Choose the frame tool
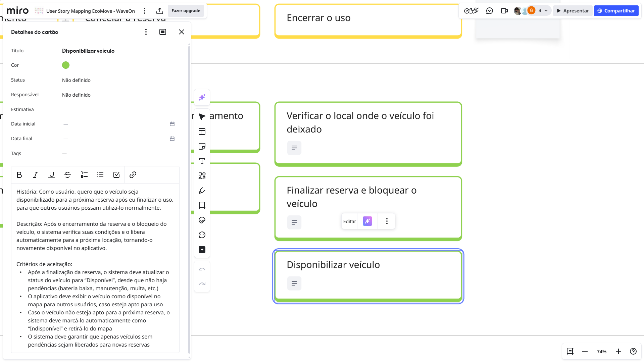The height and width of the screenshot is (362, 644). (202, 205)
